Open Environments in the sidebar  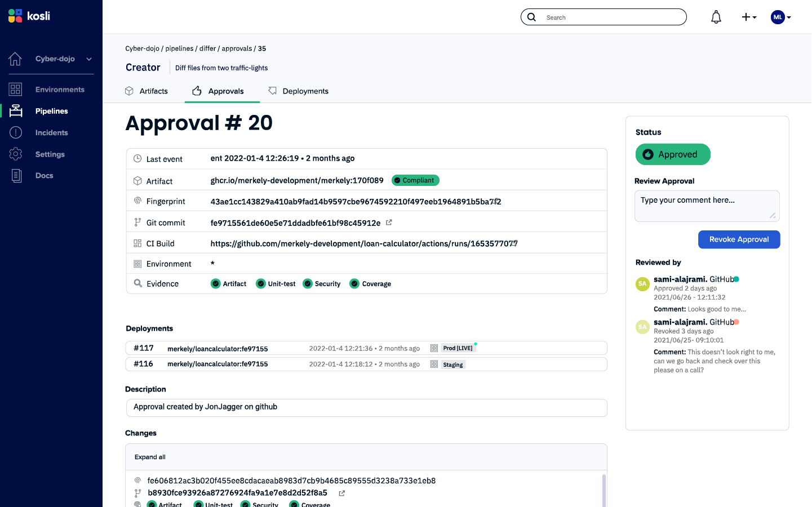[60, 90]
